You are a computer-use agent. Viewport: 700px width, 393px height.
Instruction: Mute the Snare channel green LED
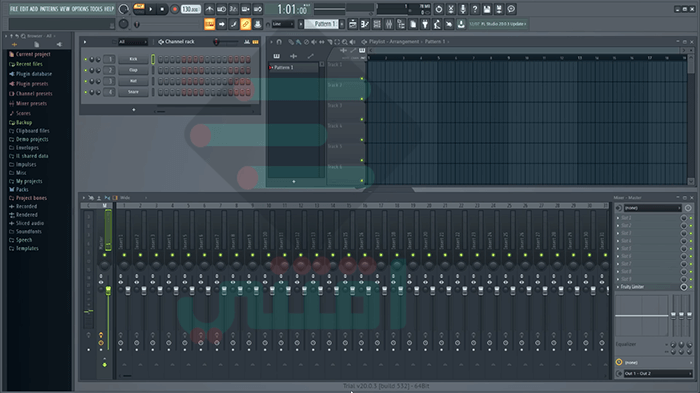tap(85, 92)
